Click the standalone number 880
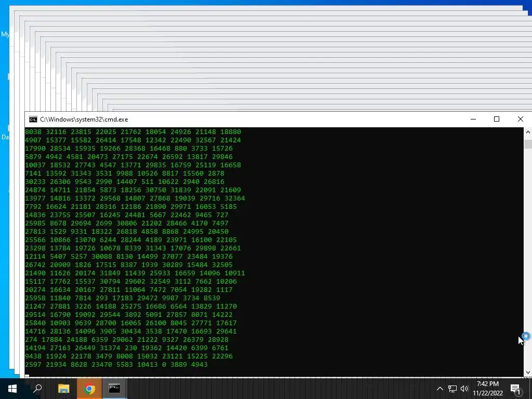Image resolution: width=532 pixels, height=399 pixels. (x=180, y=148)
